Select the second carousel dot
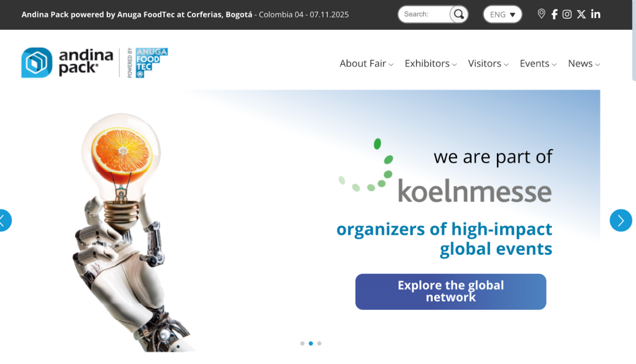 (x=311, y=344)
